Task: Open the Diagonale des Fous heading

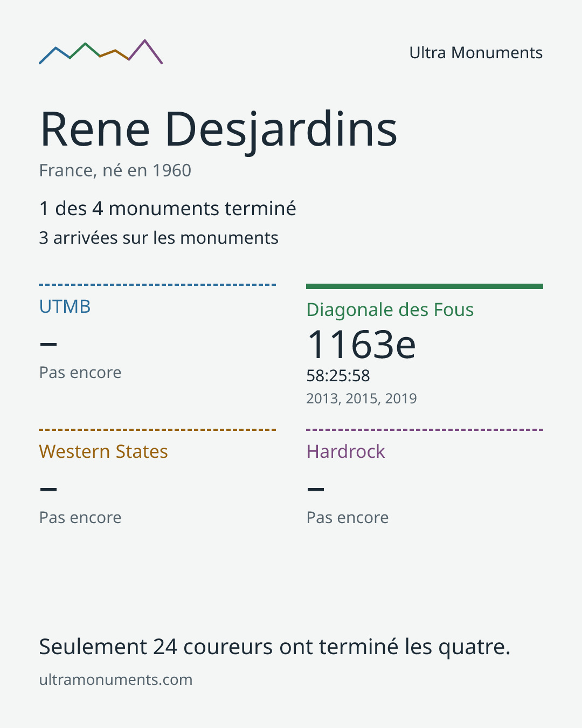Action: pos(390,310)
